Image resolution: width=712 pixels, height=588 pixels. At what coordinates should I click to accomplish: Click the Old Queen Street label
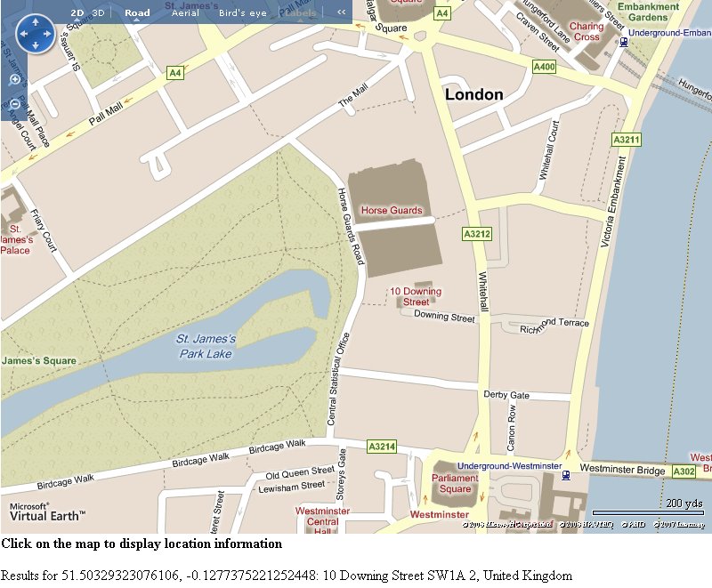tap(300, 472)
